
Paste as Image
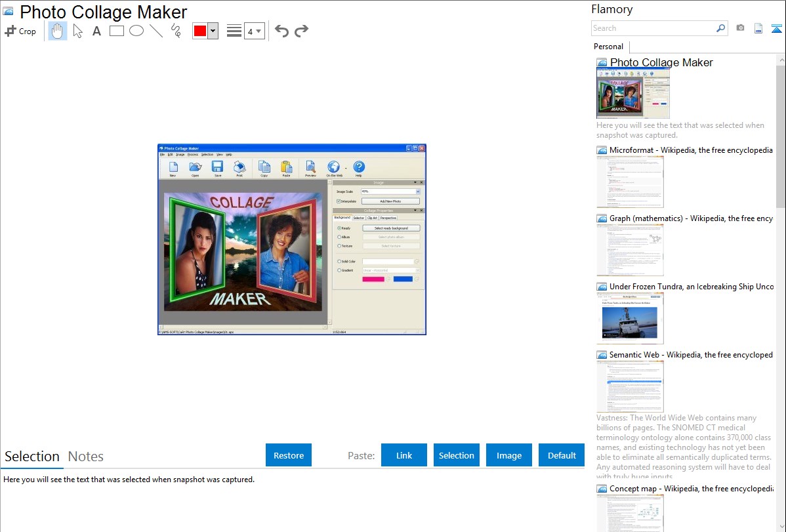tap(508, 455)
